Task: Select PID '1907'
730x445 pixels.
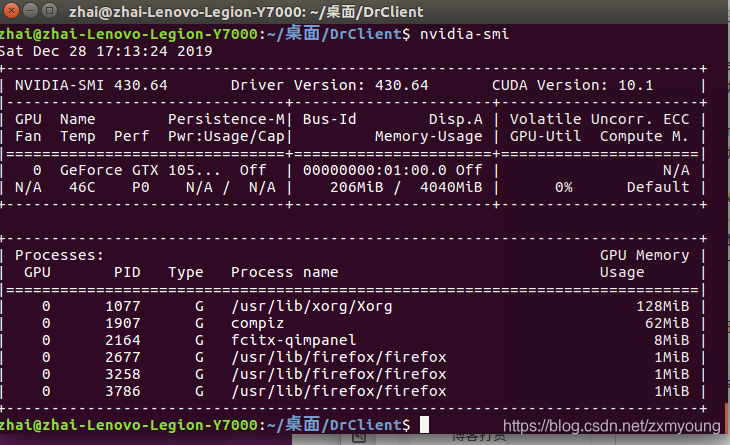Action: pyautogui.click(x=122, y=323)
